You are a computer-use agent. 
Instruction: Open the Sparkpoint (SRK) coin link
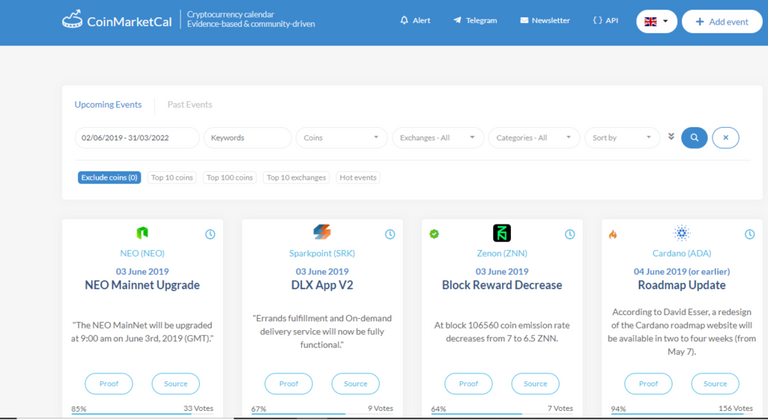322,253
